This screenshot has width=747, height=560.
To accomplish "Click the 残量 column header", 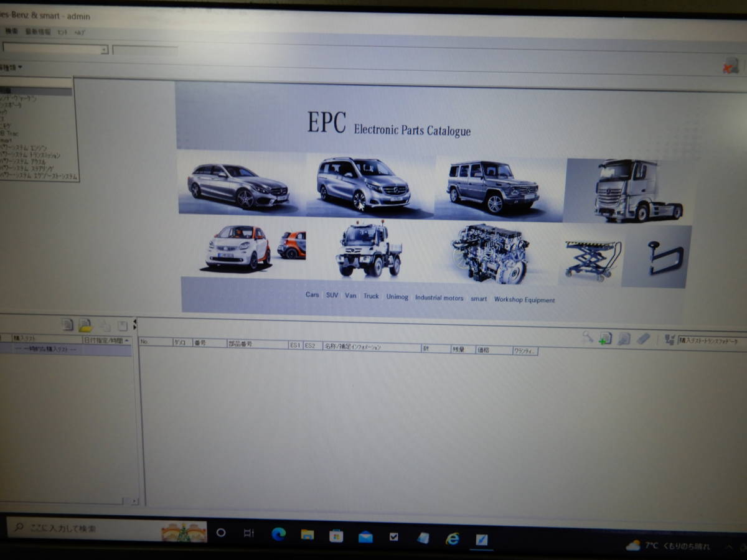I will point(462,349).
